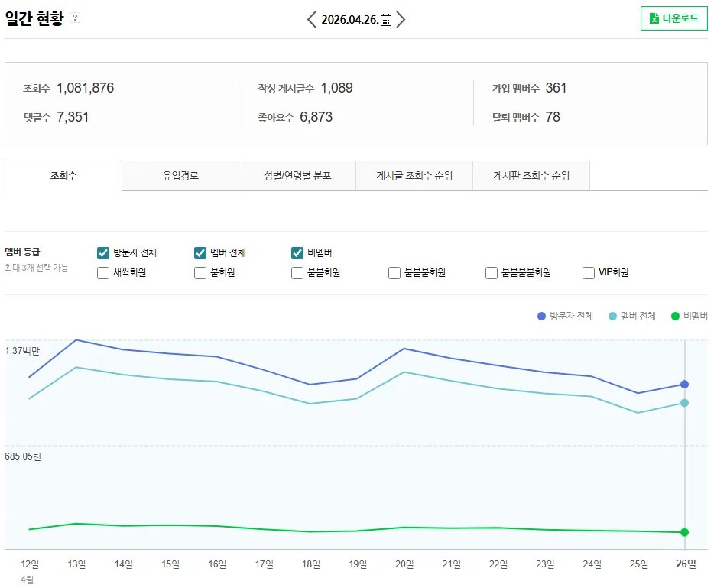Image resolution: width=714 pixels, height=588 pixels.
Task: Click the 좋아요수 value 6,873
Action: pos(316,117)
